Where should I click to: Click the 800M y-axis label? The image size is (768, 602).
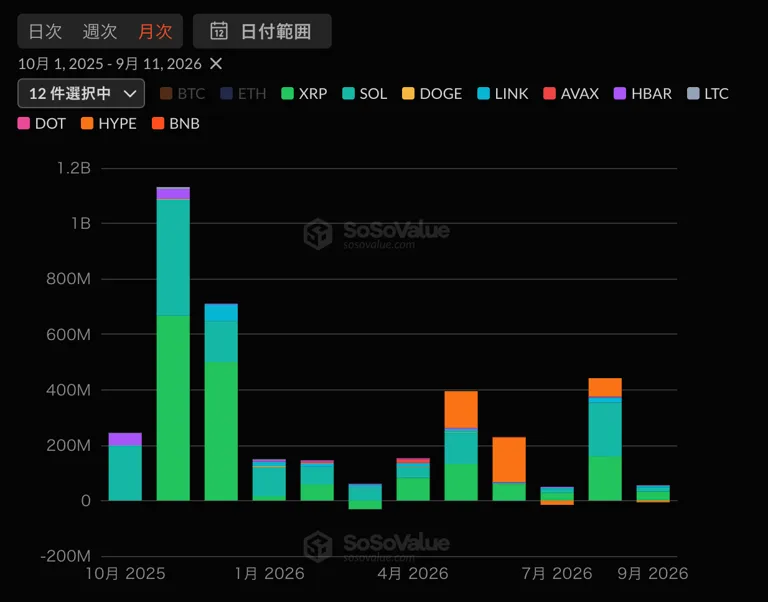point(69,279)
